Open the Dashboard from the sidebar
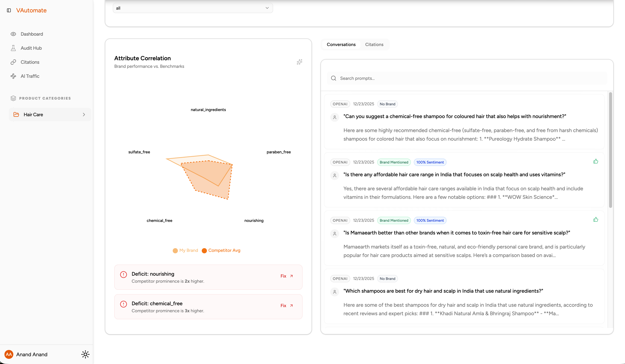This screenshot has width=625, height=364. 31,34
